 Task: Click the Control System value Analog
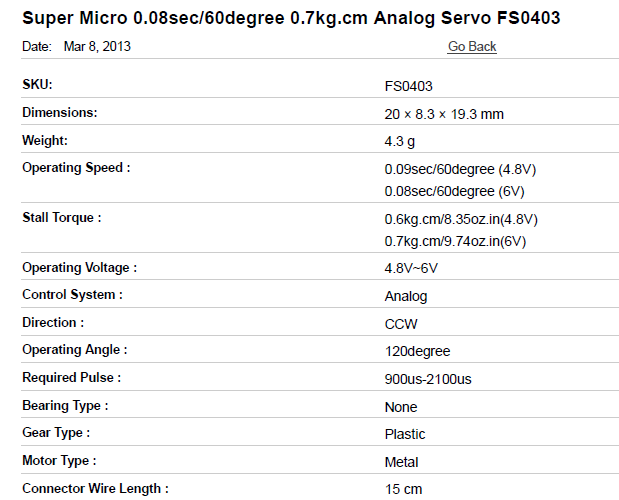(406, 296)
